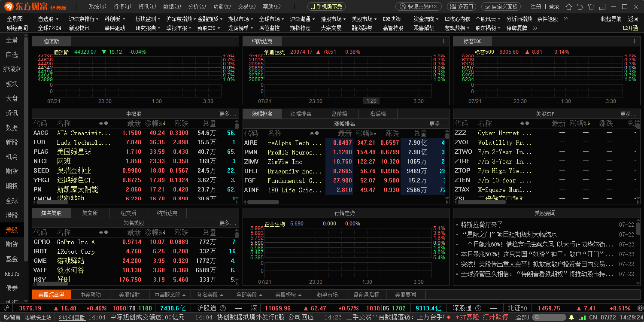
Task: Open 板块监测 dropdown menu
Action: (148, 19)
